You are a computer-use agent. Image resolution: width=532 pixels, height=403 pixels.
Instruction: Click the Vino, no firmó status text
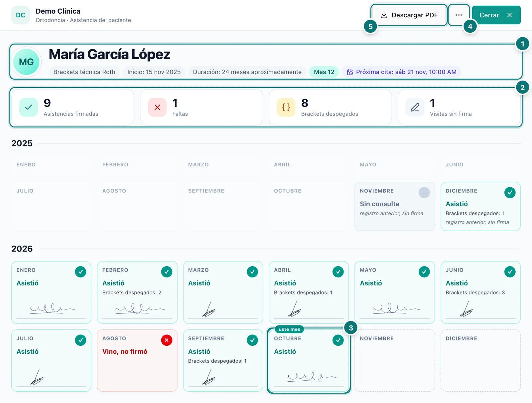[x=125, y=351]
